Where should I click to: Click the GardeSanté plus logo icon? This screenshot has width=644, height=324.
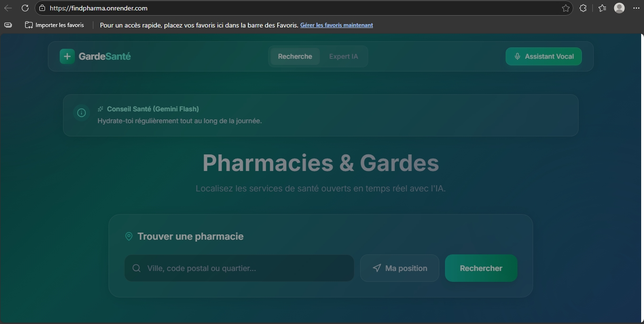66,56
